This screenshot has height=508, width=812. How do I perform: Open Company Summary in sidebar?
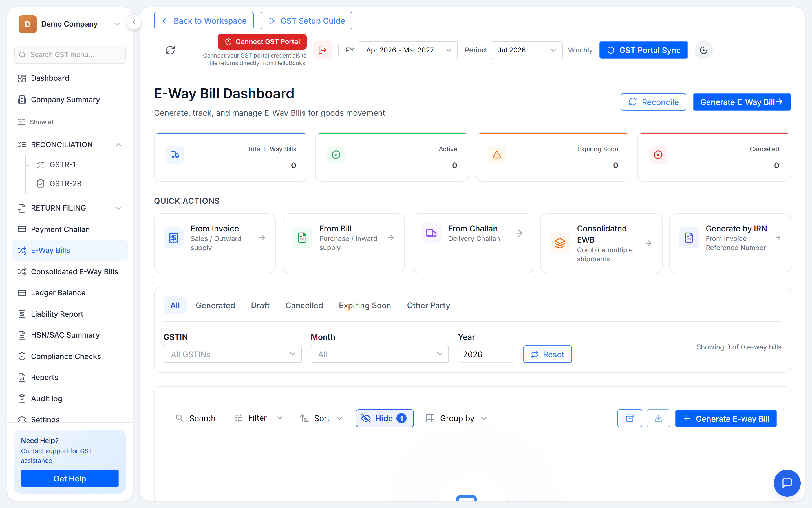point(70,100)
